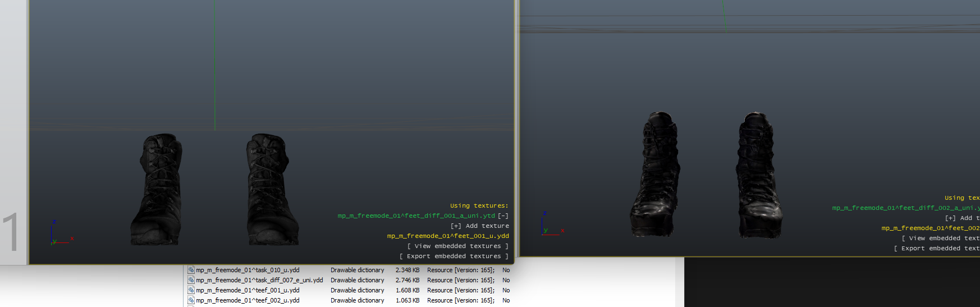Screen dimensions: 980x307
Task: Select mp_m_freemode_01^task_010_u.ydd file row
Action: pos(248,270)
